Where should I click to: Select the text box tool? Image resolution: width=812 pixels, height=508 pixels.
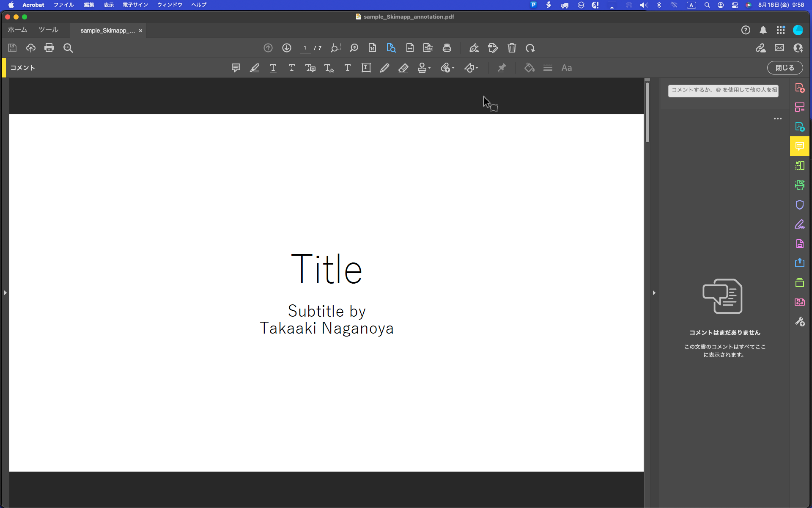[x=366, y=68]
